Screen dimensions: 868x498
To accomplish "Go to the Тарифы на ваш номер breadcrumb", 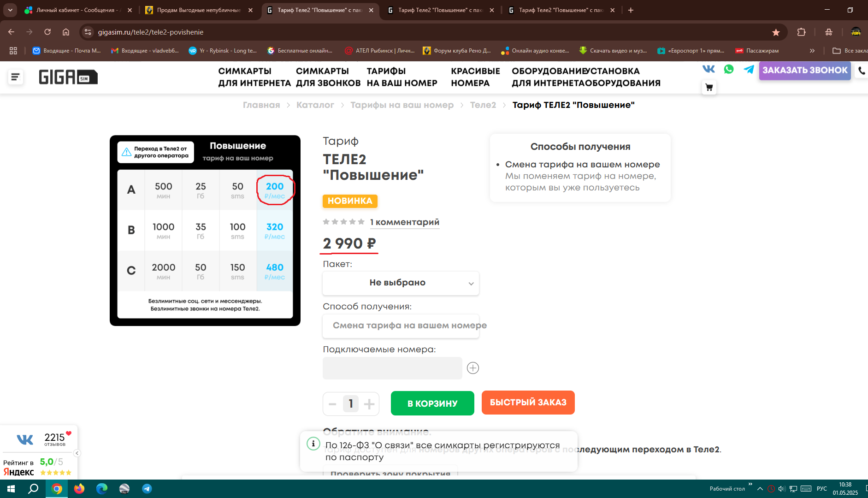I will point(402,105).
